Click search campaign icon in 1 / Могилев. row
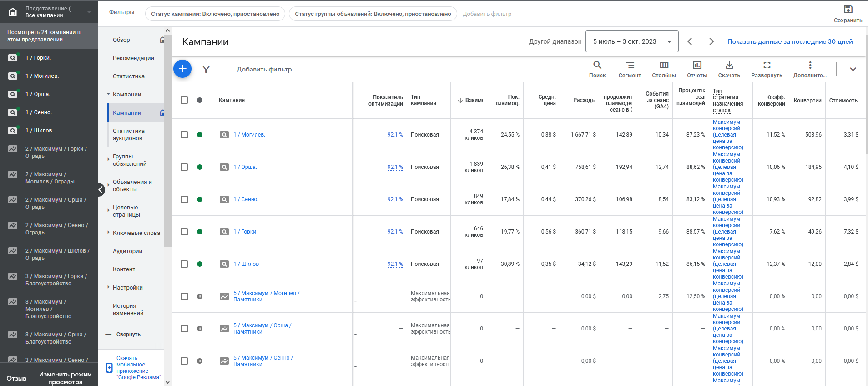Screen dimensions: 868x386 click(x=224, y=135)
